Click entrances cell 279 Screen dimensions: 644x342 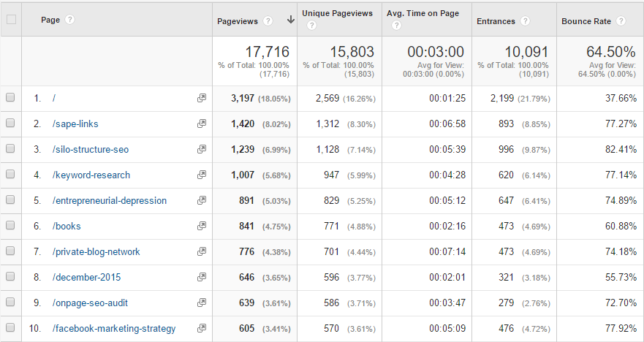click(x=506, y=303)
